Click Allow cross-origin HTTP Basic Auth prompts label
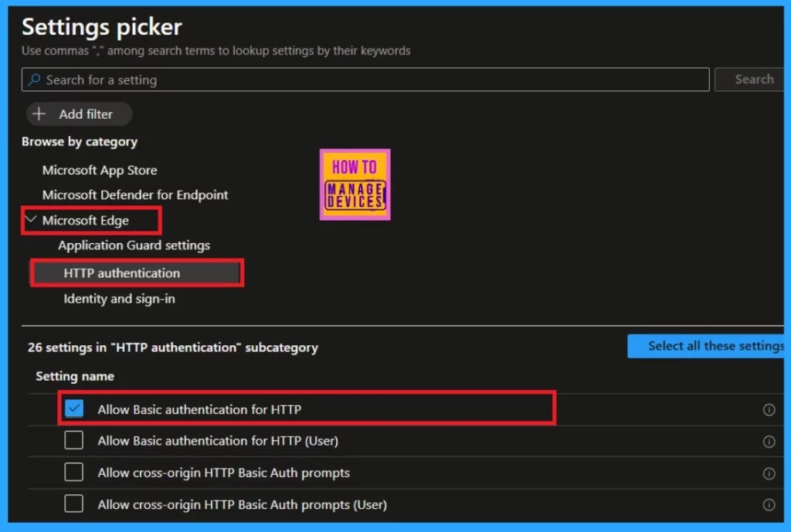Image resolution: width=791 pixels, height=532 pixels. pos(223,473)
